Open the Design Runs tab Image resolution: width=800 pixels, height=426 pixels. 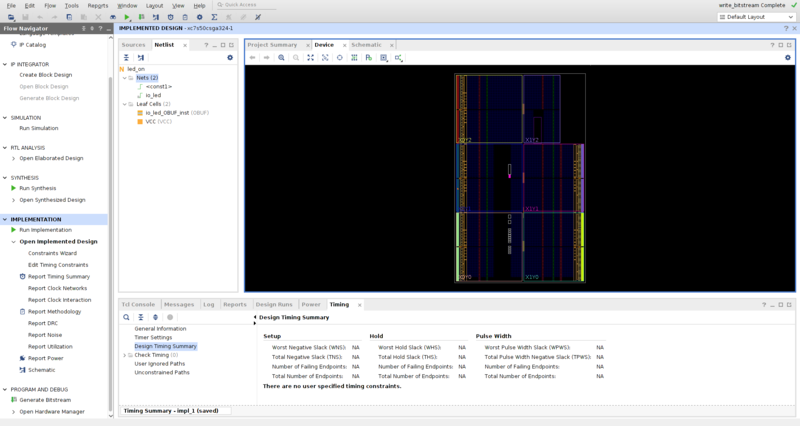point(274,305)
